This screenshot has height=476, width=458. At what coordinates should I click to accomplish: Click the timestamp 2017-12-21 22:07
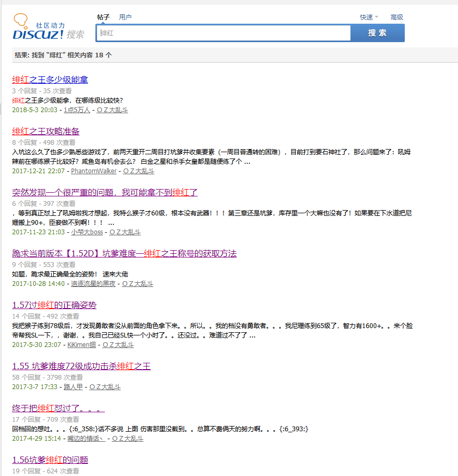(38, 171)
